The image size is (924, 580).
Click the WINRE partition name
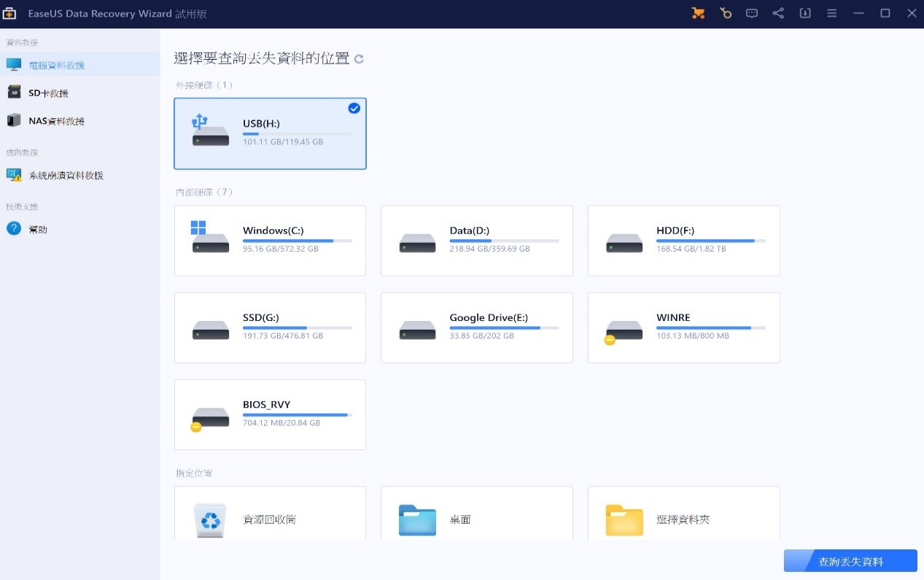point(673,317)
